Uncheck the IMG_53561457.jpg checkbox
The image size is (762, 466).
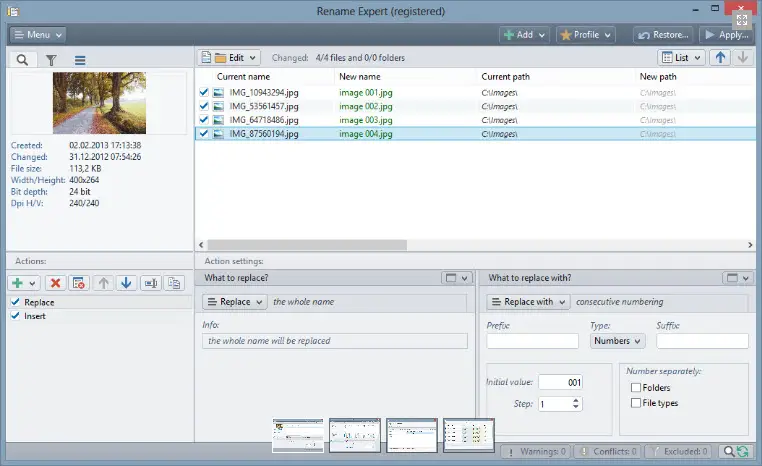[x=204, y=105]
